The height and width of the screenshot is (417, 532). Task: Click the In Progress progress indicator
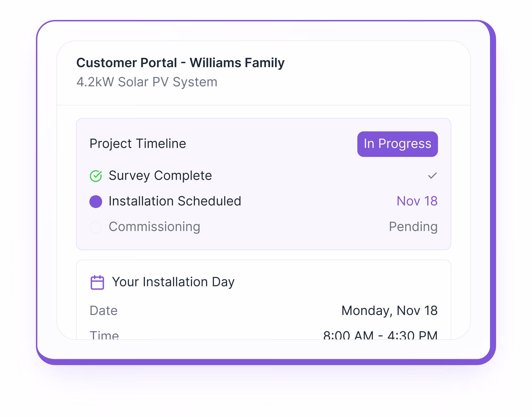pyautogui.click(x=397, y=144)
